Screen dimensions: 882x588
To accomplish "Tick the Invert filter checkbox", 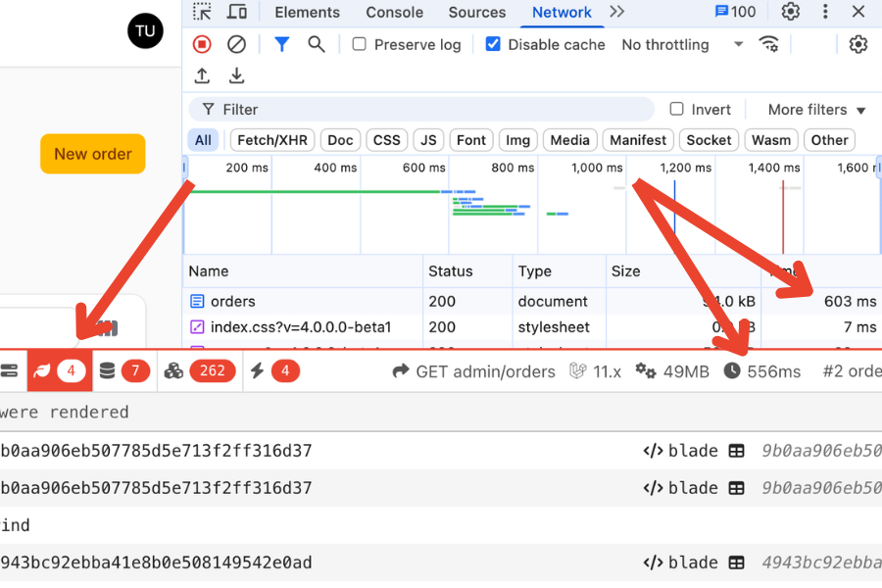I will pyautogui.click(x=676, y=110).
